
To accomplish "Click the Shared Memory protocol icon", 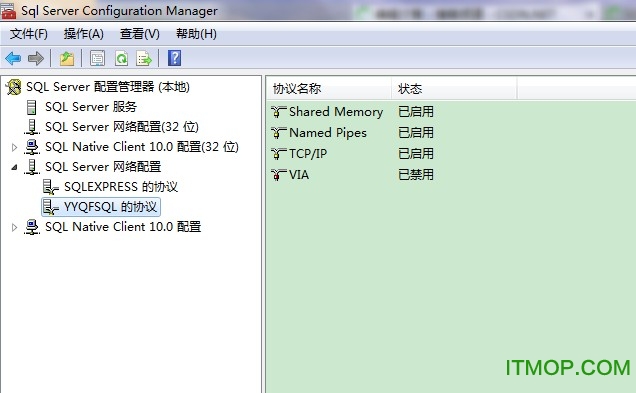I will coord(279,112).
